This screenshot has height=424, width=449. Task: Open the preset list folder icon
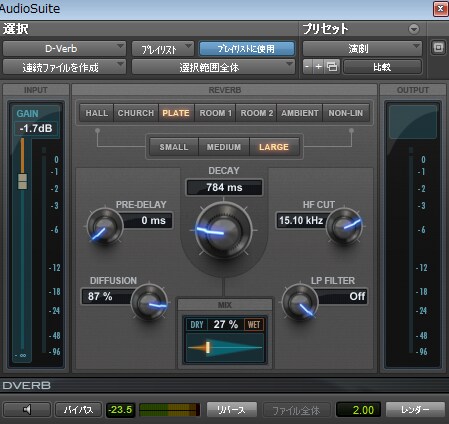point(332,67)
